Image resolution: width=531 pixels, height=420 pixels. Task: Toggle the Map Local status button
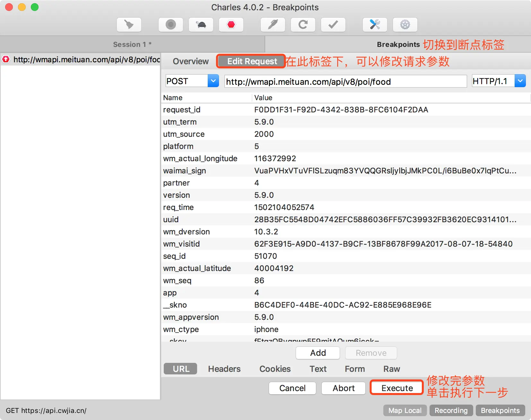click(405, 410)
